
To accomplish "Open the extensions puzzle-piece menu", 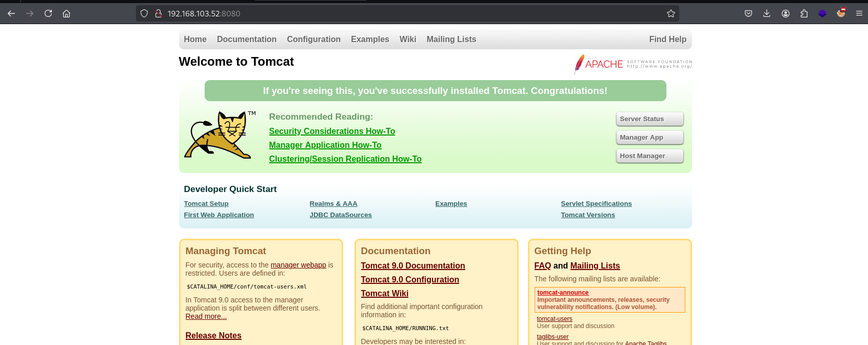I will (804, 13).
